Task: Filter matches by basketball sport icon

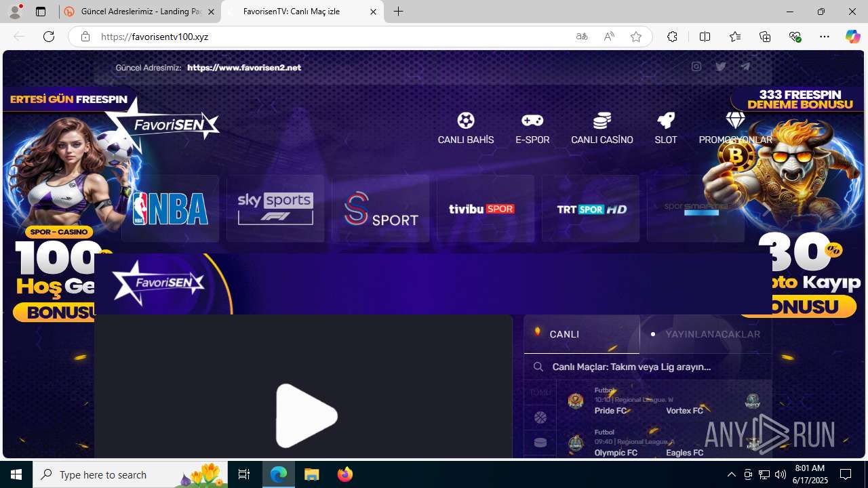Action: tap(540, 418)
